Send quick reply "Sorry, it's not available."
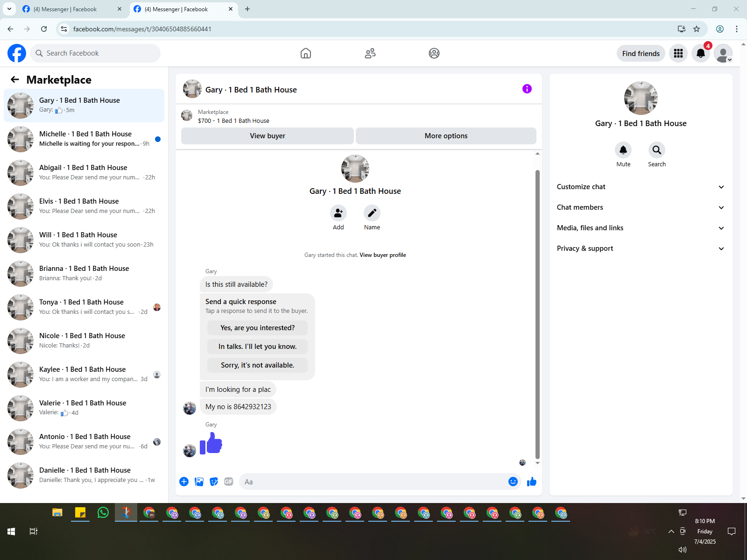 [x=258, y=365]
